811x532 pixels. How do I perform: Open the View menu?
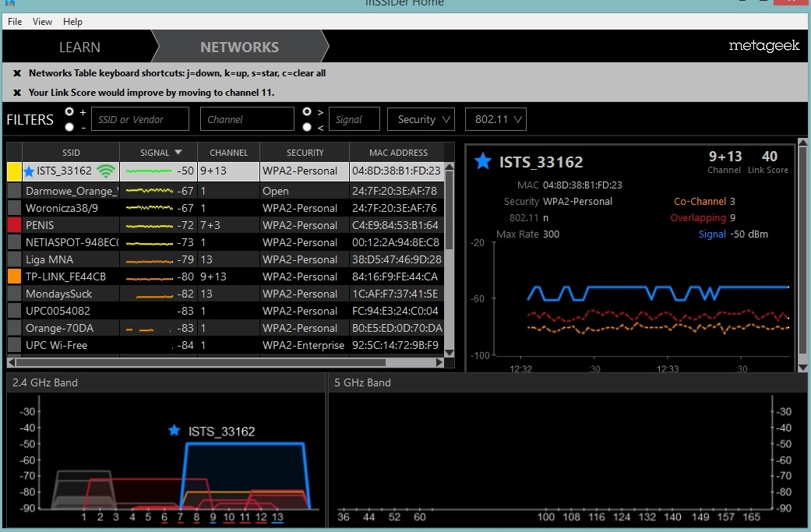[x=42, y=22]
